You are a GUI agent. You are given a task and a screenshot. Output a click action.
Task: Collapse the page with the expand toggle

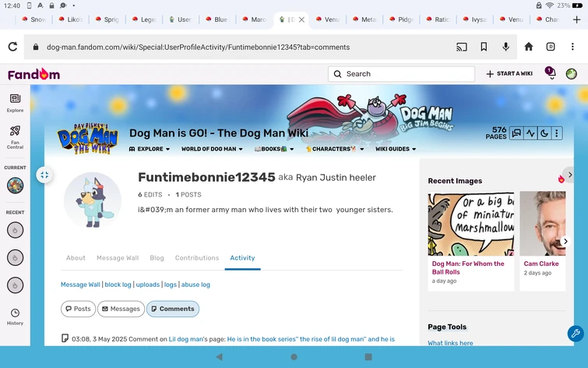[x=44, y=175]
